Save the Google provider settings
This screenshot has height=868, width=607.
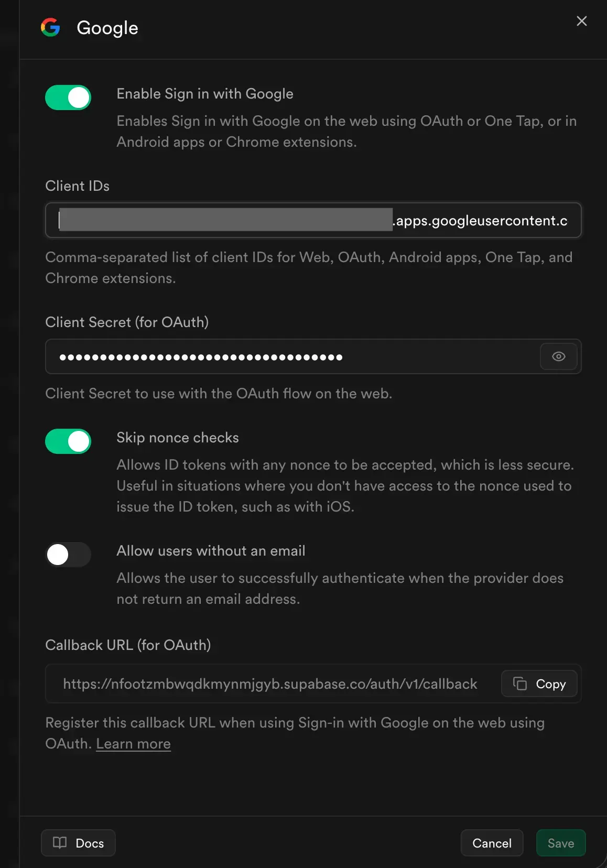coord(560,843)
